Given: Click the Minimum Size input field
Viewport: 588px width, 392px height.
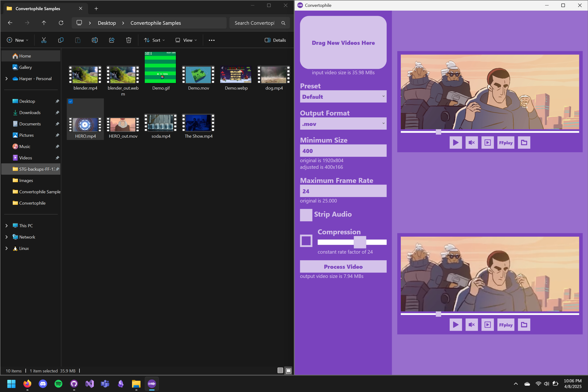Looking at the screenshot, I should tap(343, 151).
